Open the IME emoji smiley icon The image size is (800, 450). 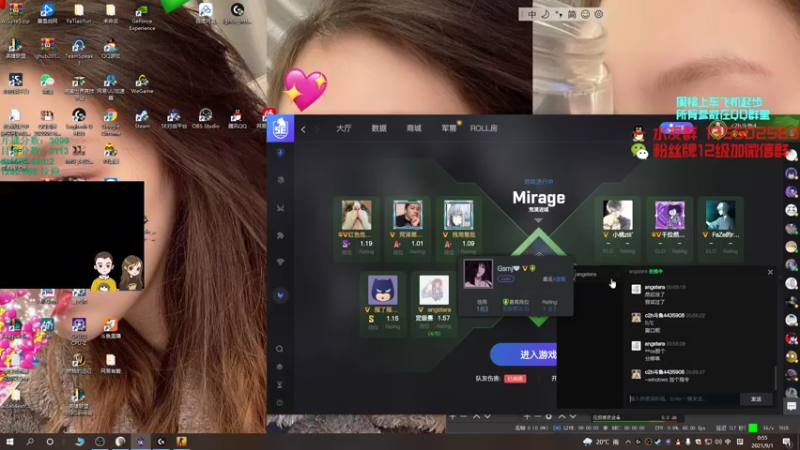point(585,14)
